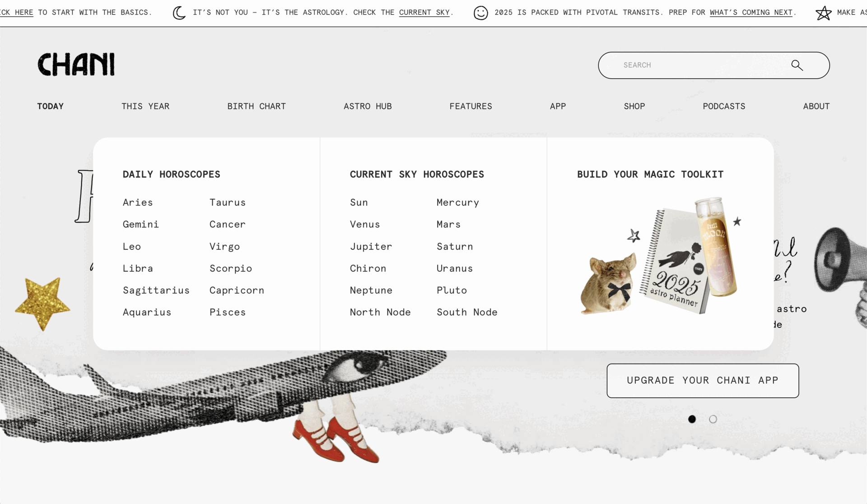Open the Scorpio daily horoscope
The image size is (867, 504).
point(231,268)
